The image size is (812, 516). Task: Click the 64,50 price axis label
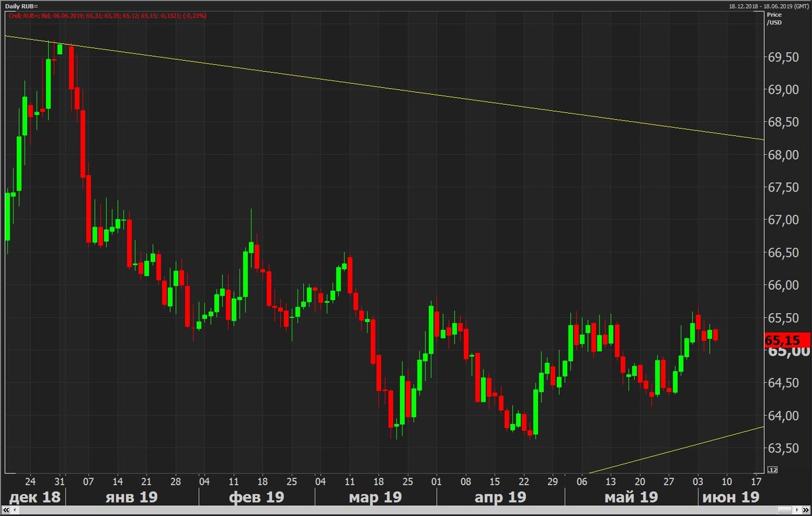(784, 383)
